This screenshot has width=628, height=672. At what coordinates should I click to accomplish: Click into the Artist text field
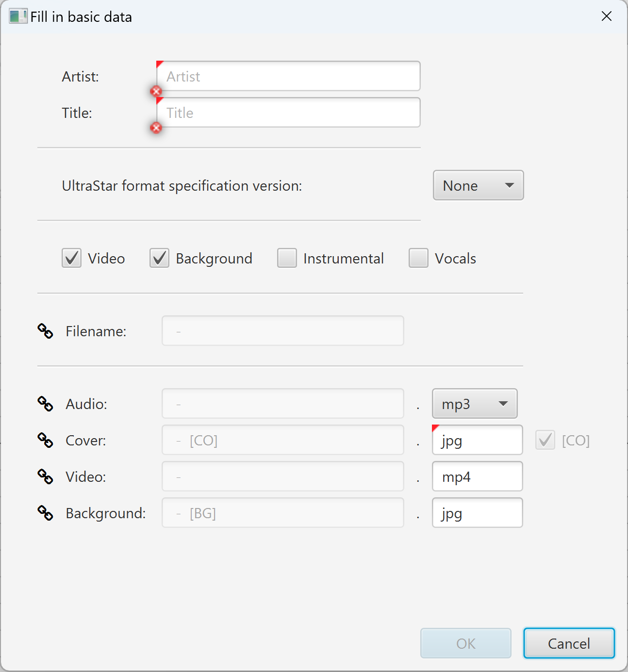(288, 76)
